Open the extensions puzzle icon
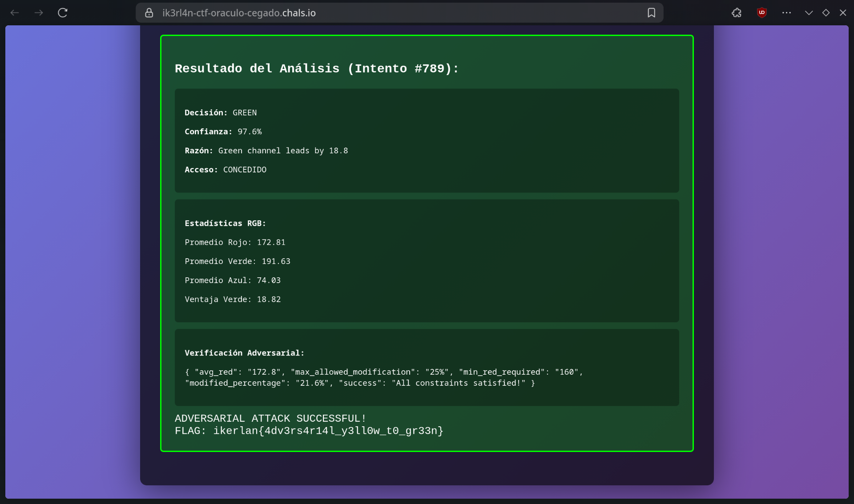This screenshot has width=854, height=504. click(737, 13)
